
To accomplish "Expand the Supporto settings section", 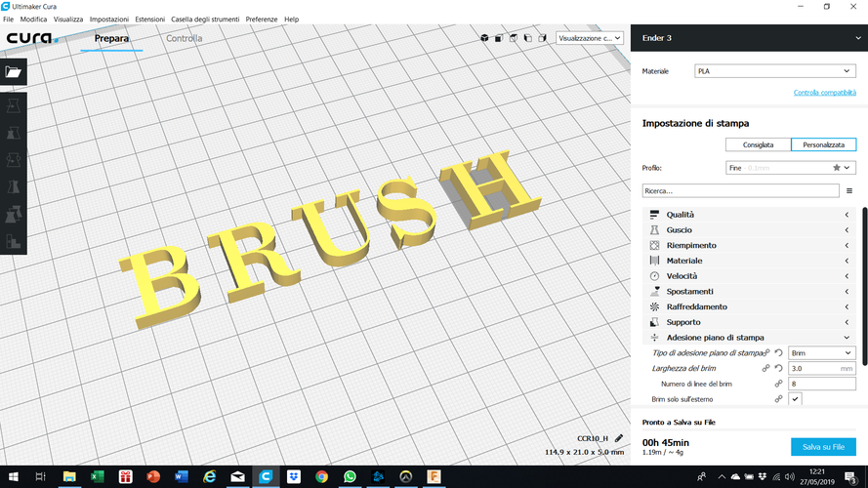I will pos(750,322).
